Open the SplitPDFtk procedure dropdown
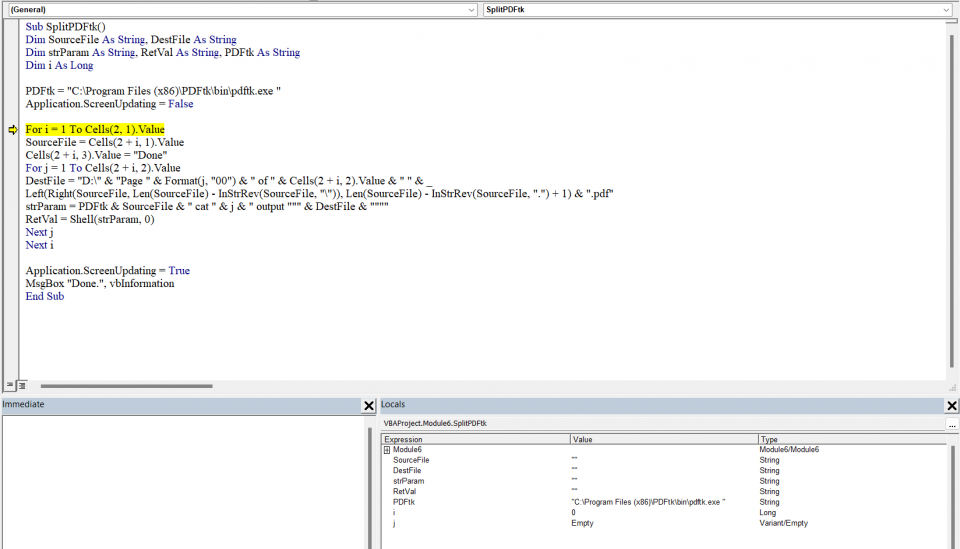960x549 pixels. pyautogui.click(x=717, y=9)
